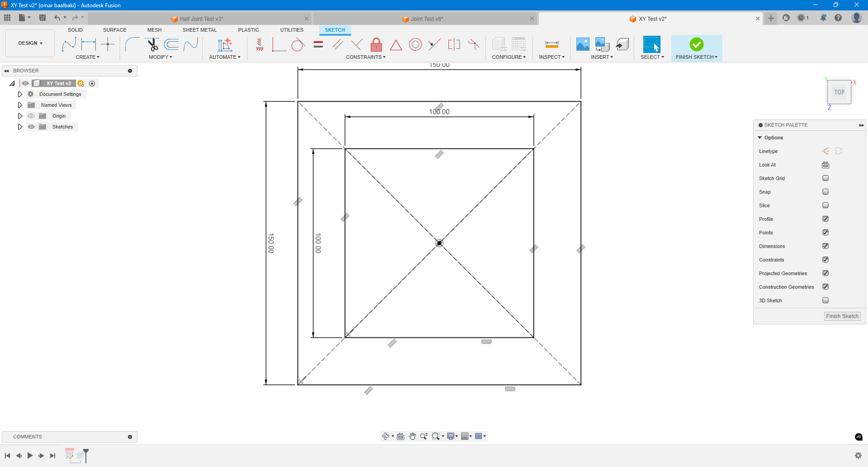The width and height of the screenshot is (868, 467).
Task: Select the Point sketch tool
Action: click(x=108, y=44)
